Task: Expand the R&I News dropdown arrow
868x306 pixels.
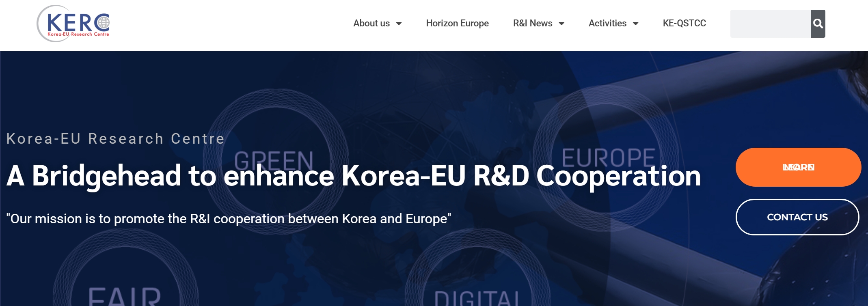Action: pyautogui.click(x=561, y=24)
